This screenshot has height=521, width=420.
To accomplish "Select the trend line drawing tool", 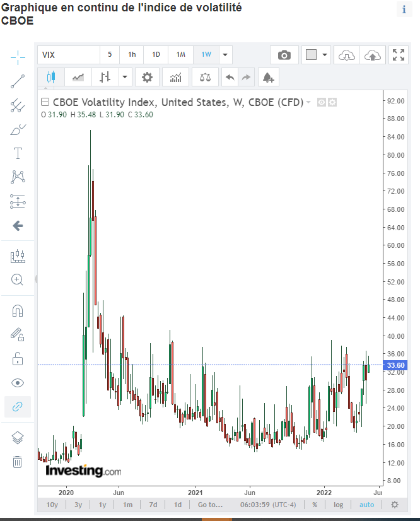I will click(x=18, y=81).
